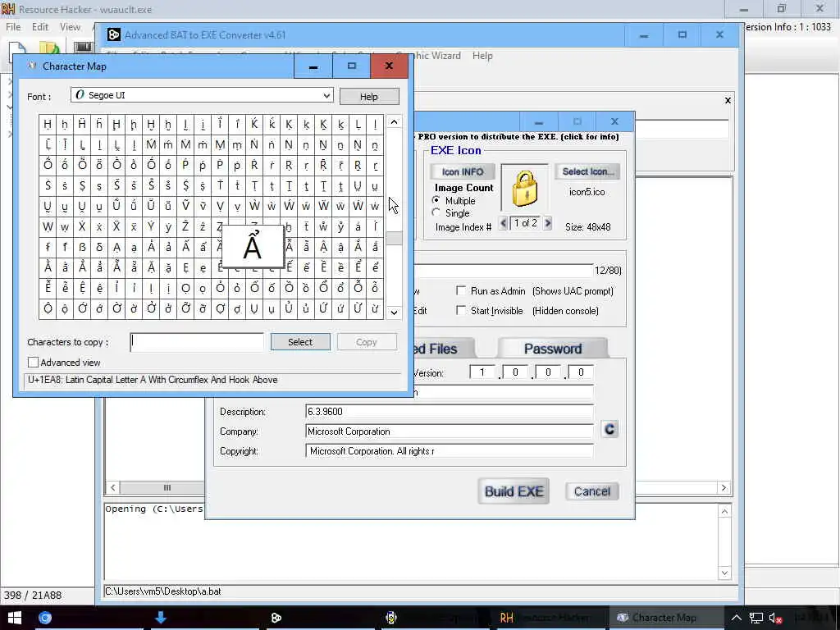Viewport: 840px width, 630px height.
Task: Open the File menu in Resource Hacker
Action: [x=13, y=27]
